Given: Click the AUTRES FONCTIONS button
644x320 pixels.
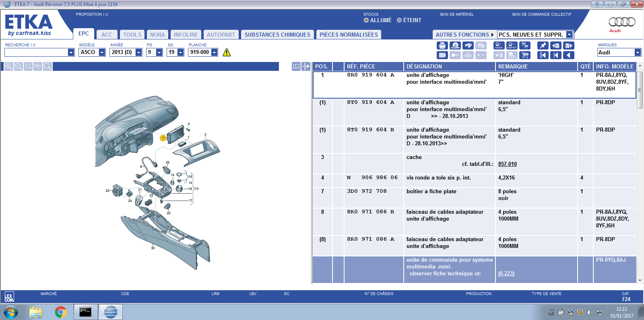Looking at the screenshot, I should point(464,35).
